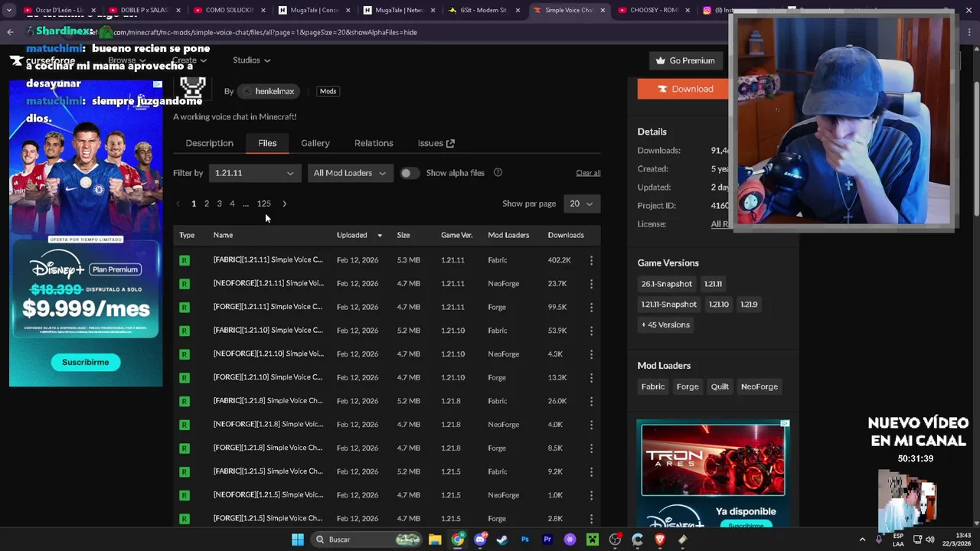Open options menu for FORGE 1.21.10 file row
The image size is (980, 551).
[x=591, y=377]
